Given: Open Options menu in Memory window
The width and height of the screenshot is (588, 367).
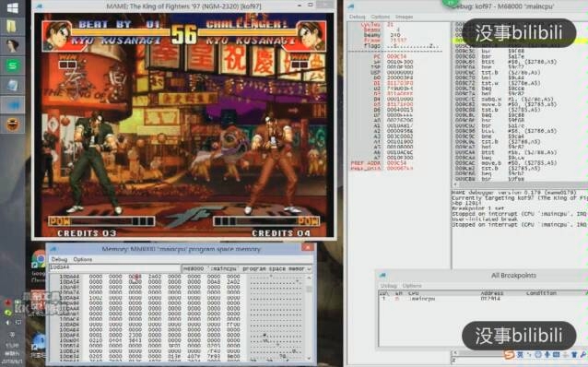Looking at the screenshot, I should click(x=83, y=259).
